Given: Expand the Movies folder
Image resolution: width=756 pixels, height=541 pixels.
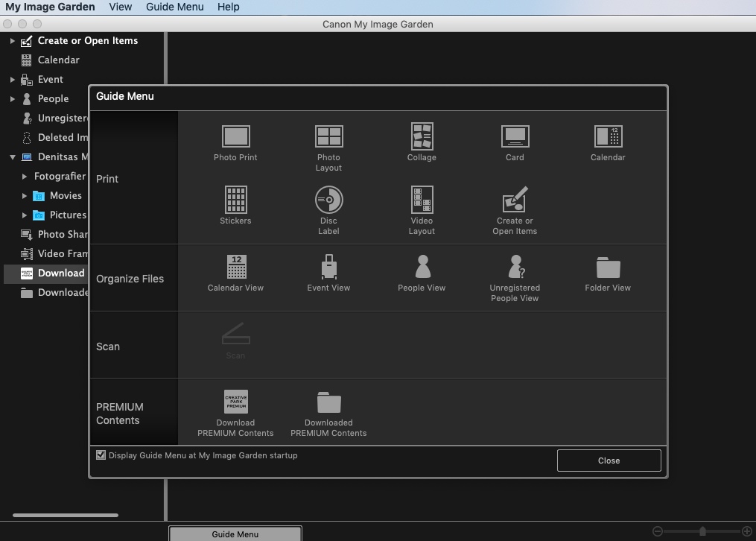Looking at the screenshot, I should pos(25,196).
